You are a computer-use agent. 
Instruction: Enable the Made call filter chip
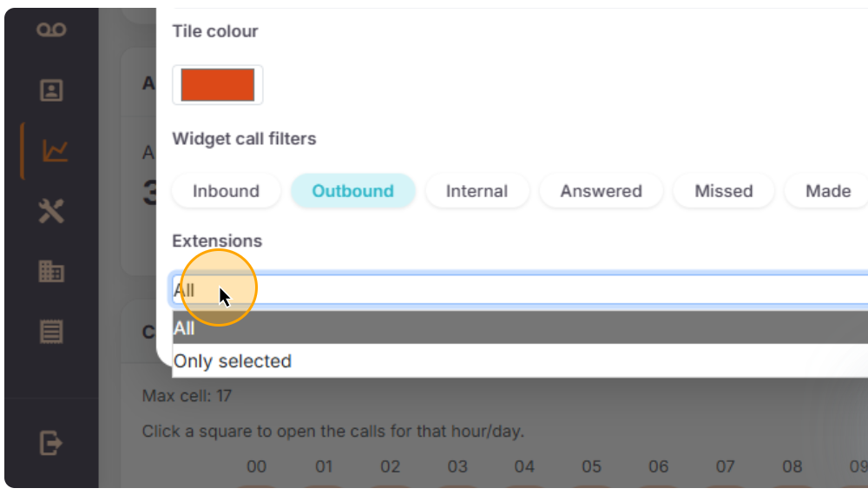(827, 191)
